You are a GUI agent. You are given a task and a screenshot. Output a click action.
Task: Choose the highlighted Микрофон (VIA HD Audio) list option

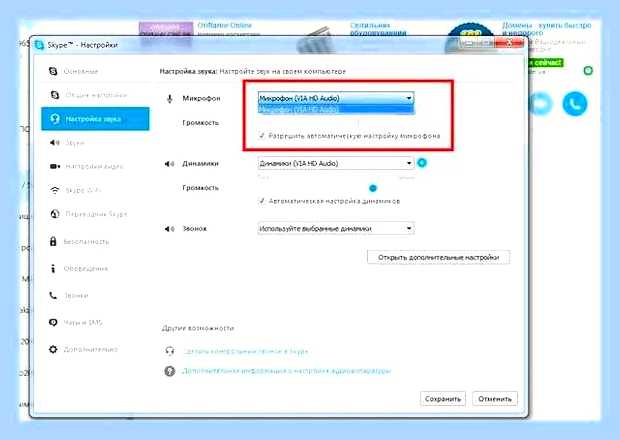(x=336, y=109)
